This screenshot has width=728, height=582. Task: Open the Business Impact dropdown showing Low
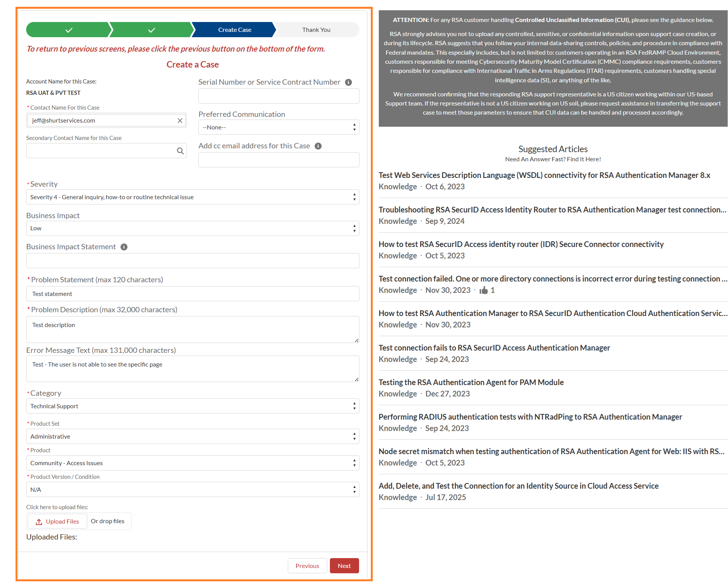click(x=192, y=228)
